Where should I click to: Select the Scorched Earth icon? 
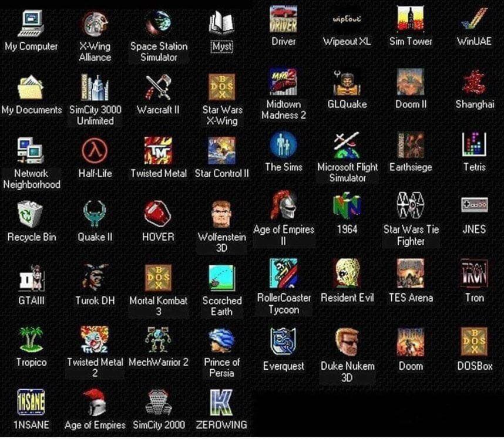pyautogui.click(x=222, y=278)
